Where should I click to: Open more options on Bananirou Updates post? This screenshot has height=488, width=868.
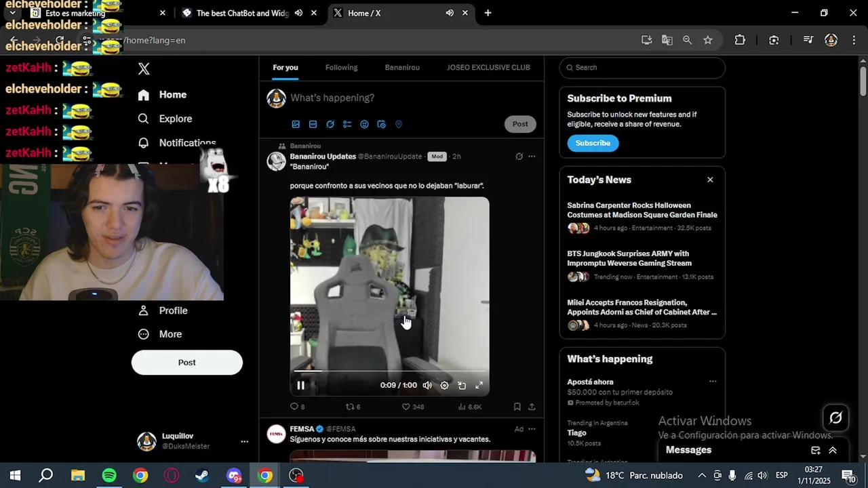[532, 157]
